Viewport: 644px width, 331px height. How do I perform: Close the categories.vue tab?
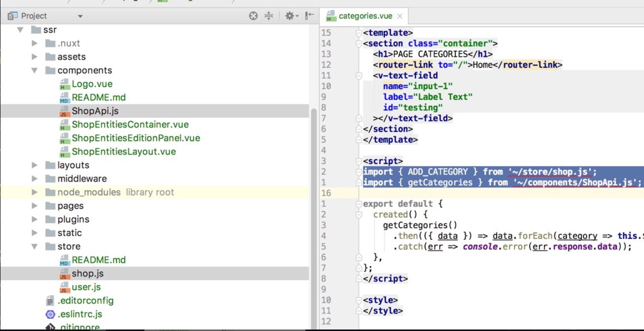pos(400,16)
